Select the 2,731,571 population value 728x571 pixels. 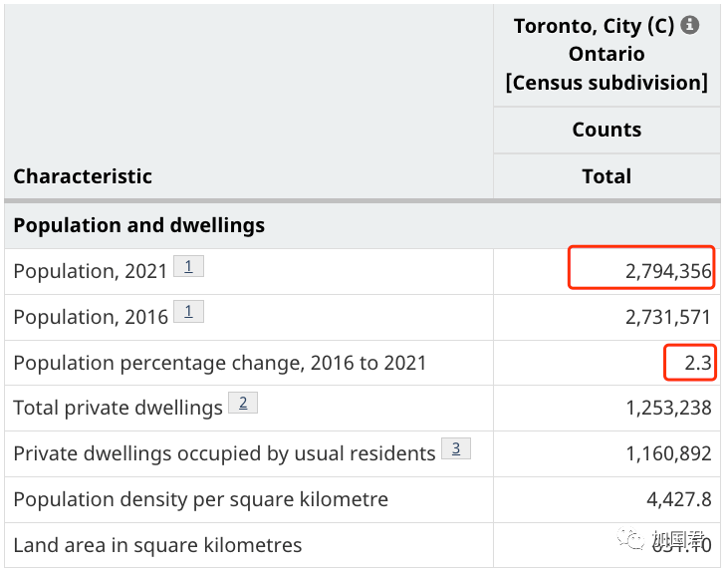pyautogui.click(x=668, y=317)
